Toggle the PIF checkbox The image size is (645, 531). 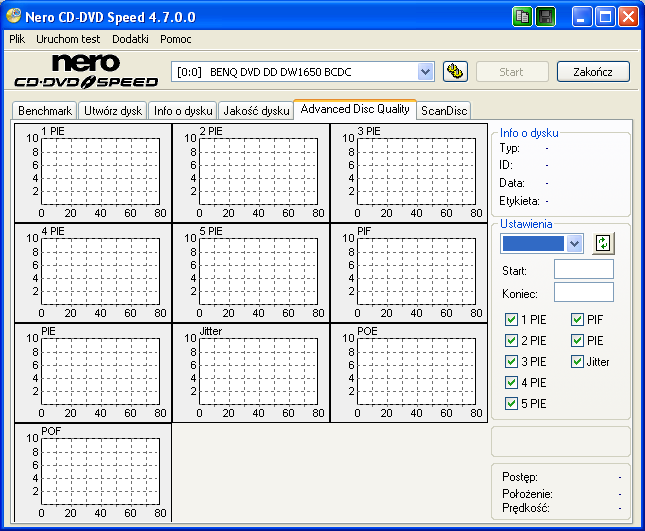point(578,320)
